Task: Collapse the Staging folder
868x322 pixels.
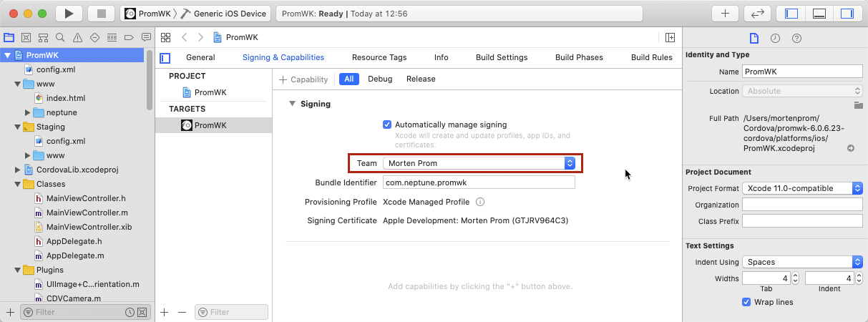Action: pos(17,127)
